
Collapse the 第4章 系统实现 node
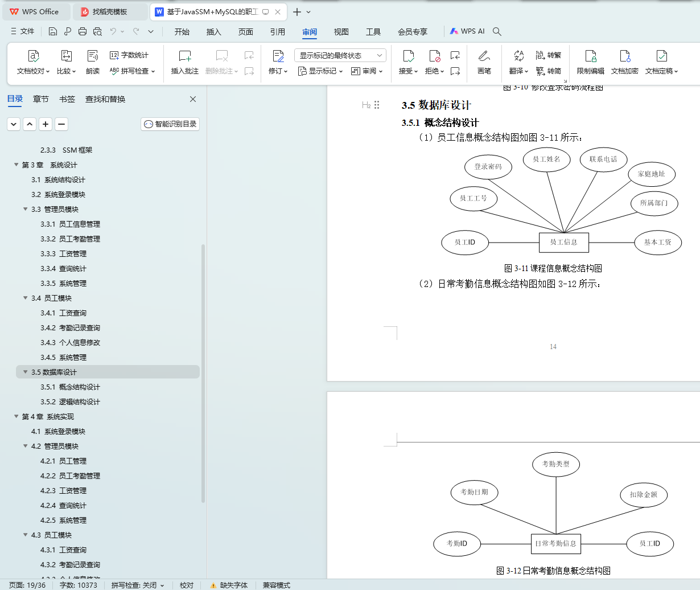pyautogui.click(x=17, y=417)
